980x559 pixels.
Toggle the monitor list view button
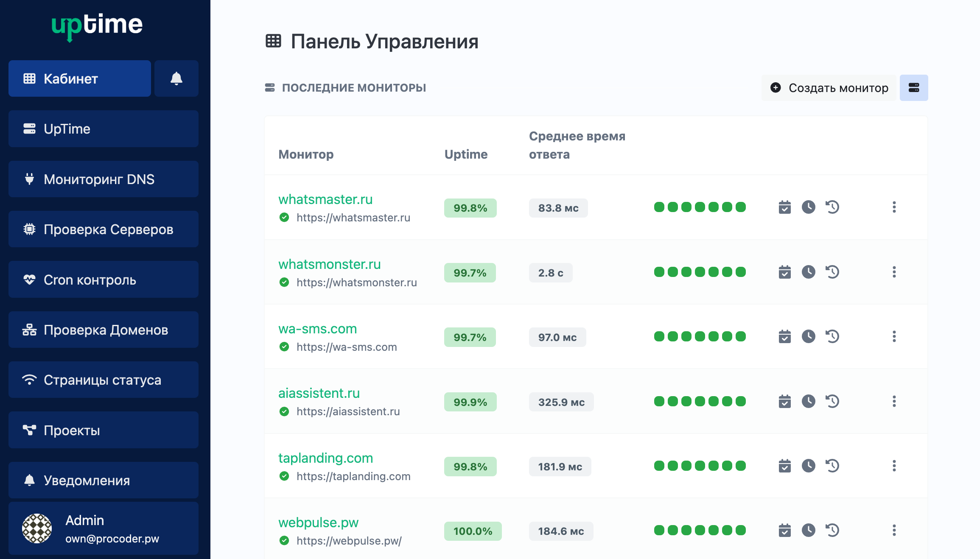pyautogui.click(x=914, y=88)
